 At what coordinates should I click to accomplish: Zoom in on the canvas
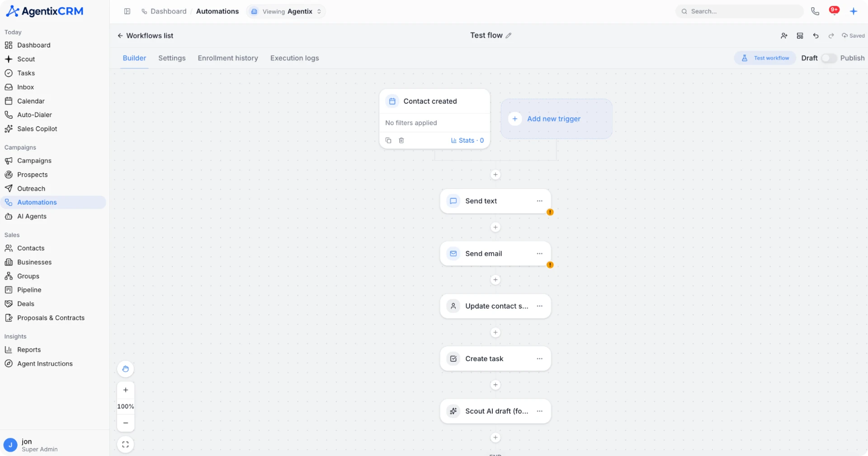pyautogui.click(x=126, y=390)
